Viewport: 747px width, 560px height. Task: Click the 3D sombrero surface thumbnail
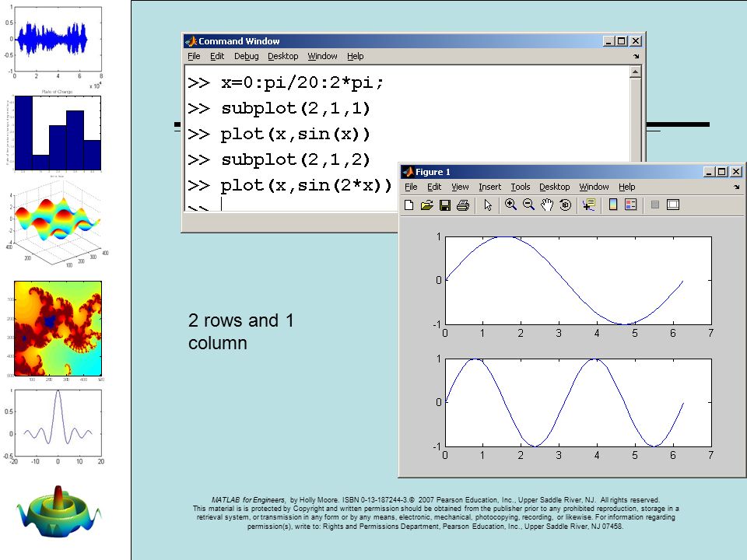click(58, 512)
